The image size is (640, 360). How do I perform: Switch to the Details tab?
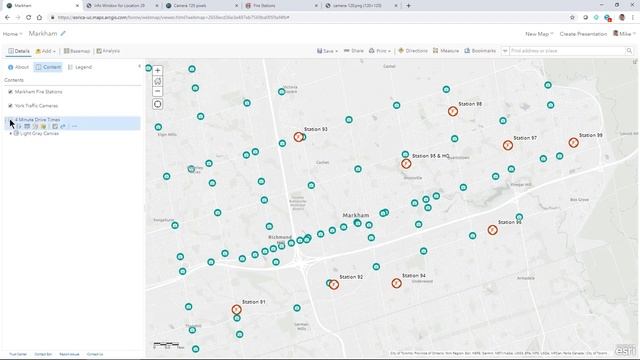[x=19, y=51]
